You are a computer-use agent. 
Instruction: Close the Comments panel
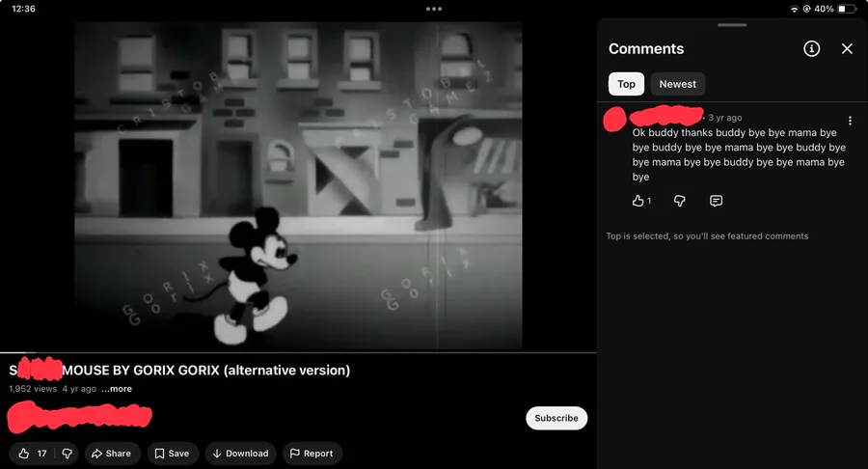(847, 48)
